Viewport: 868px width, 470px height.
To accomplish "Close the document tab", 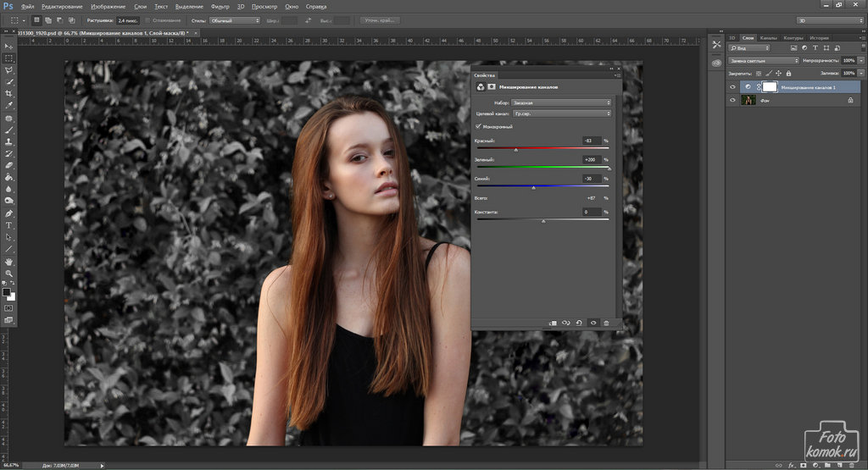I will click(x=196, y=33).
